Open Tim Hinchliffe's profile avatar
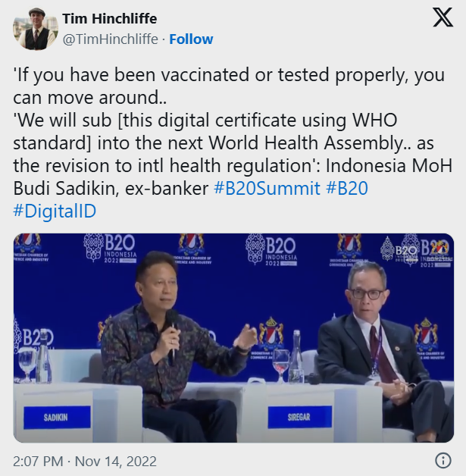This screenshot has width=466, height=476. coord(35,29)
